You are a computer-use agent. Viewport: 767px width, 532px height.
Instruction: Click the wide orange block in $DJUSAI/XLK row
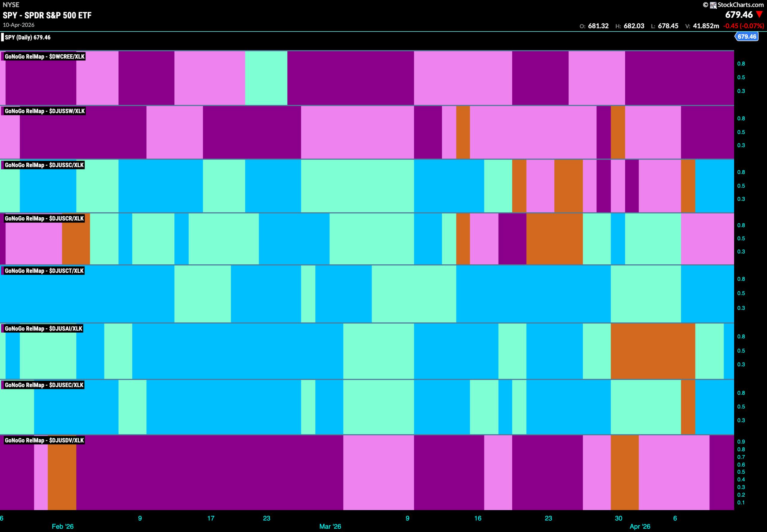[653, 351]
